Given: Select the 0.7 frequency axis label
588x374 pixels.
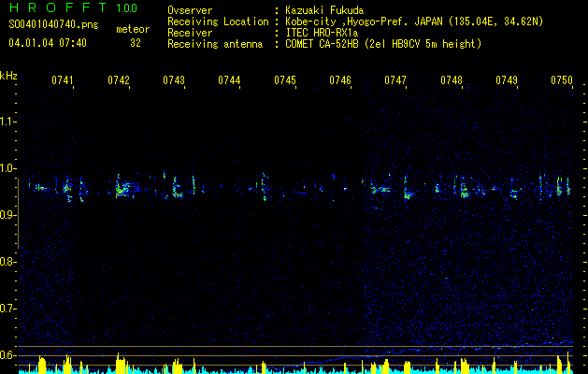Looking at the screenshot, I should coord(8,309).
